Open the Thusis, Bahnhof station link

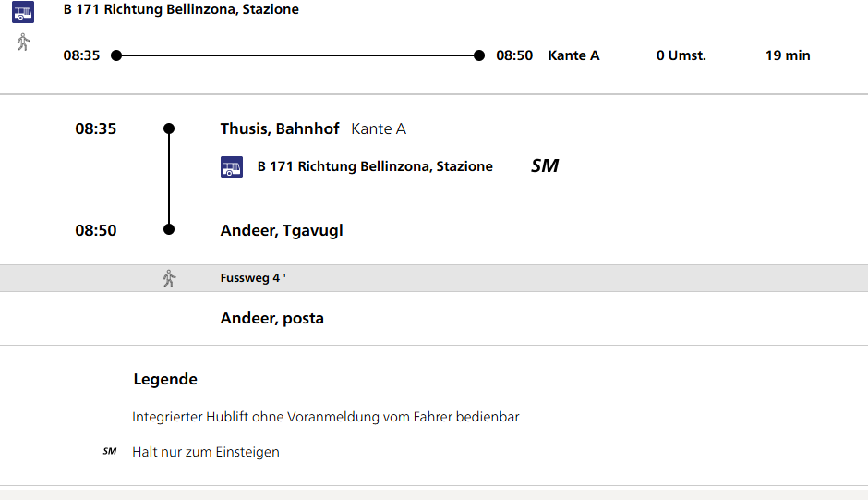280,128
